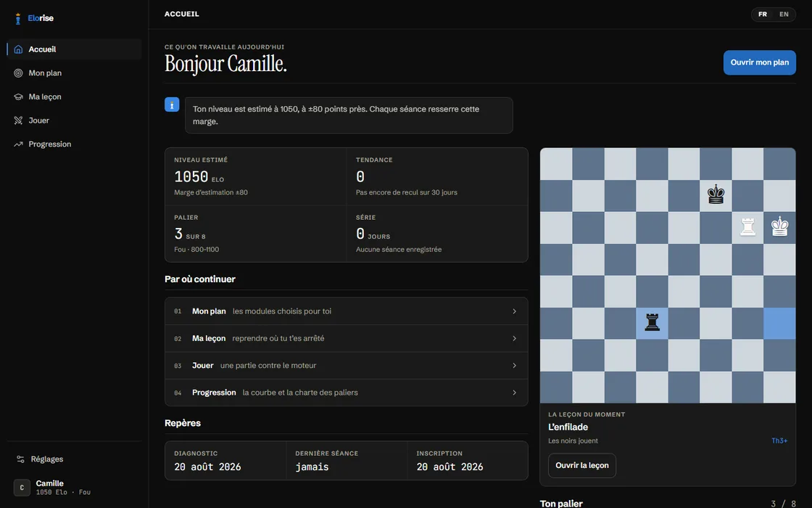Click Camille's avatar badge at sidebar bottom
The width and height of the screenshot is (812, 508).
22,487
